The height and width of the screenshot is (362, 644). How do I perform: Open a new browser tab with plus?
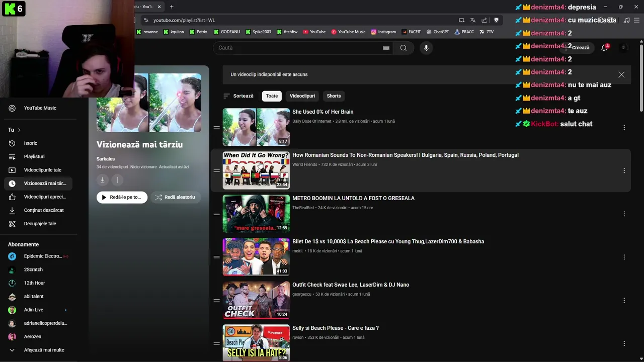coord(172,7)
